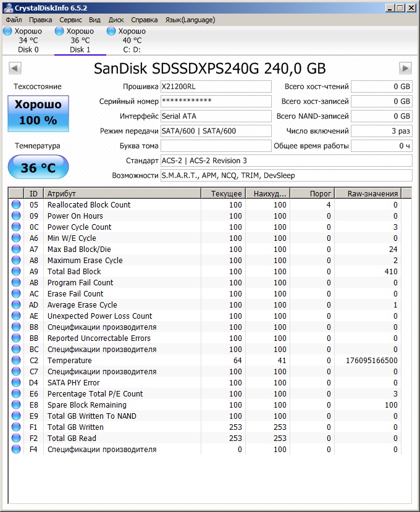Click the Disk 0 blue status orb

coord(8,31)
